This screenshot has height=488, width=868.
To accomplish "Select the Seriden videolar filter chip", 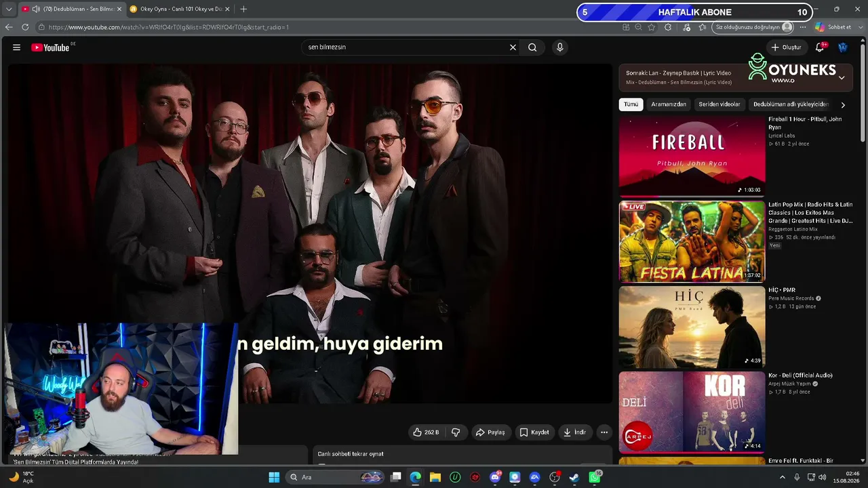I will [x=719, y=104].
